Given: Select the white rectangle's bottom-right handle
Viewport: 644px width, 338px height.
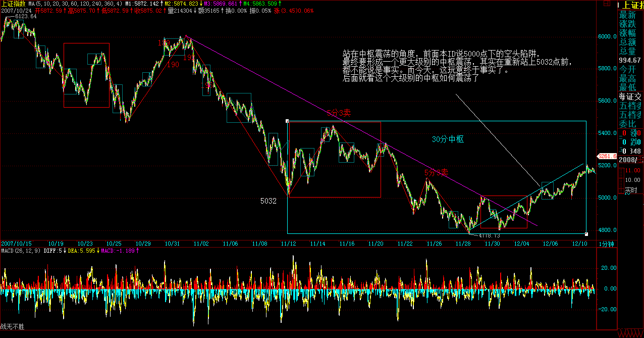Looking at the screenshot, I should click(586, 233).
